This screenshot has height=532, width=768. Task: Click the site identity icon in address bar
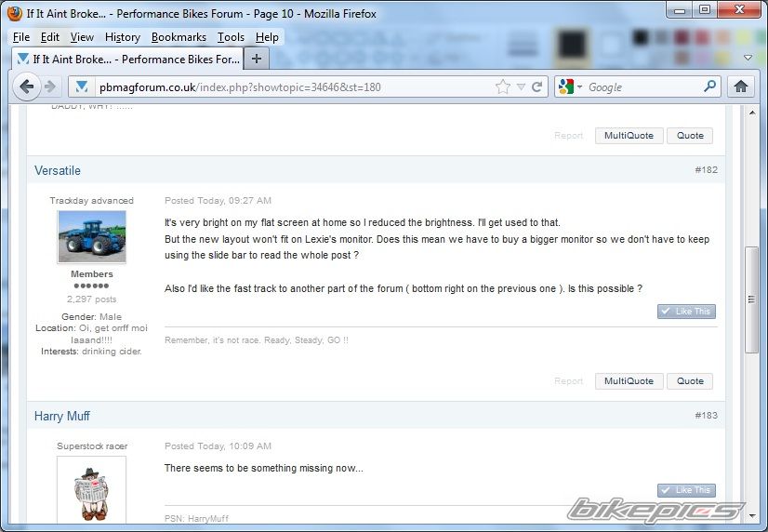pos(82,86)
